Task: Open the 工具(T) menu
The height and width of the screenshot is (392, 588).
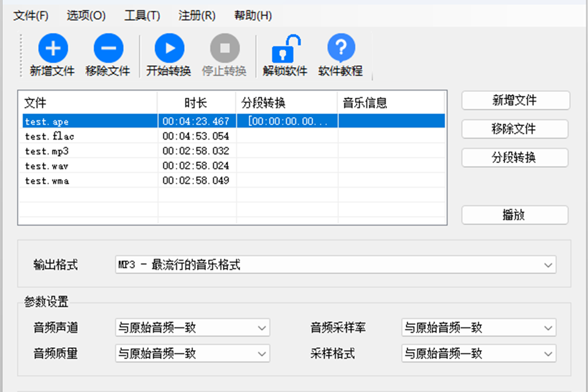Action: click(x=142, y=16)
